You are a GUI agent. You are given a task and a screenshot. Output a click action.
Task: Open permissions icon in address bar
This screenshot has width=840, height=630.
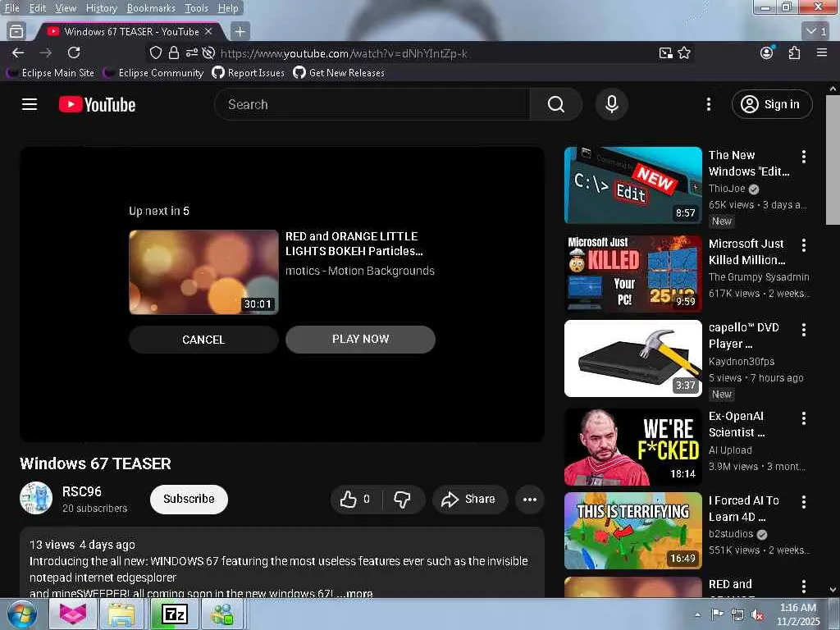pos(192,53)
